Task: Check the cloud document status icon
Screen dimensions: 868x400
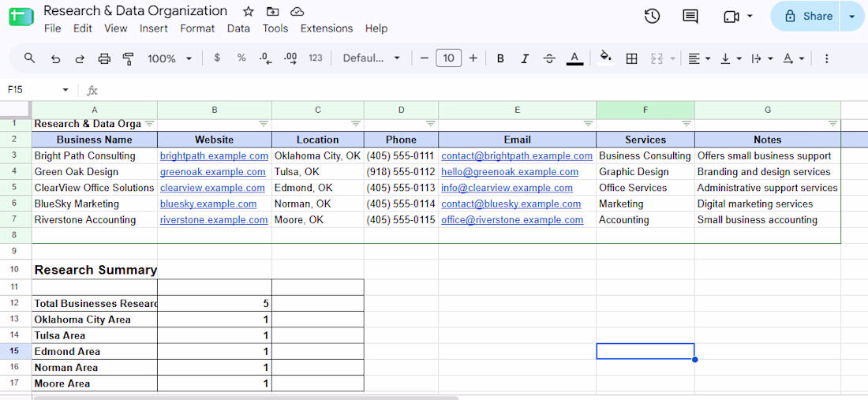Action: (x=297, y=12)
